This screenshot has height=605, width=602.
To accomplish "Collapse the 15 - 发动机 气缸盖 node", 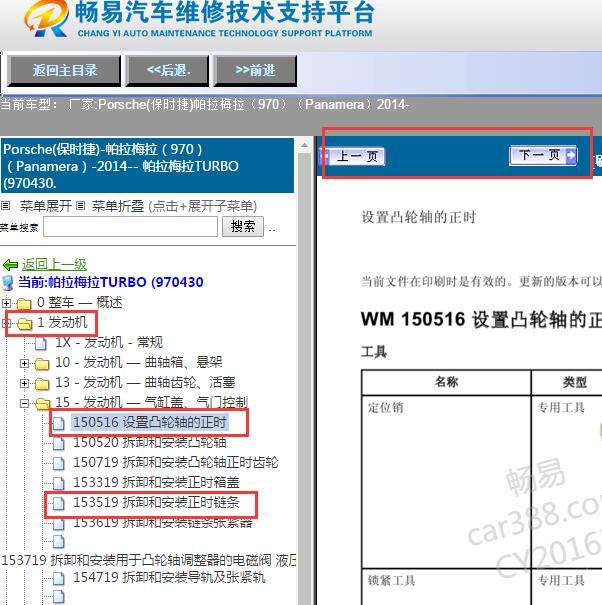I will pyautogui.click(x=24, y=403).
